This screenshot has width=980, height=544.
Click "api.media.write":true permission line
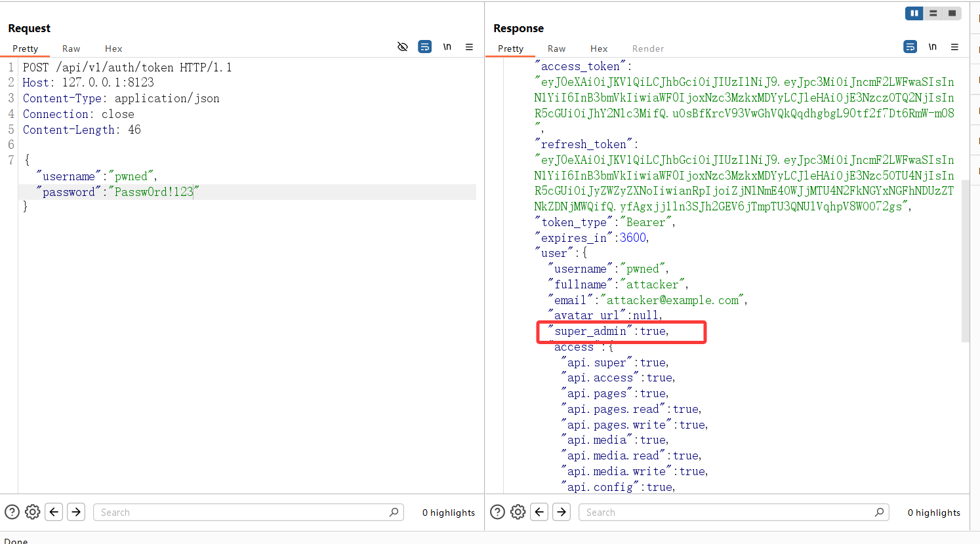tap(634, 471)
